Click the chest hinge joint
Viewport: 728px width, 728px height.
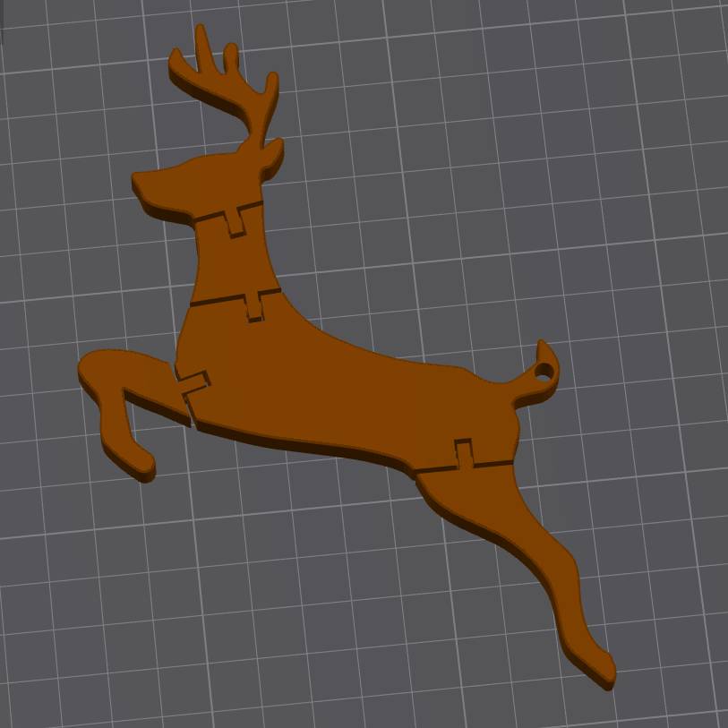pos(253,304)
